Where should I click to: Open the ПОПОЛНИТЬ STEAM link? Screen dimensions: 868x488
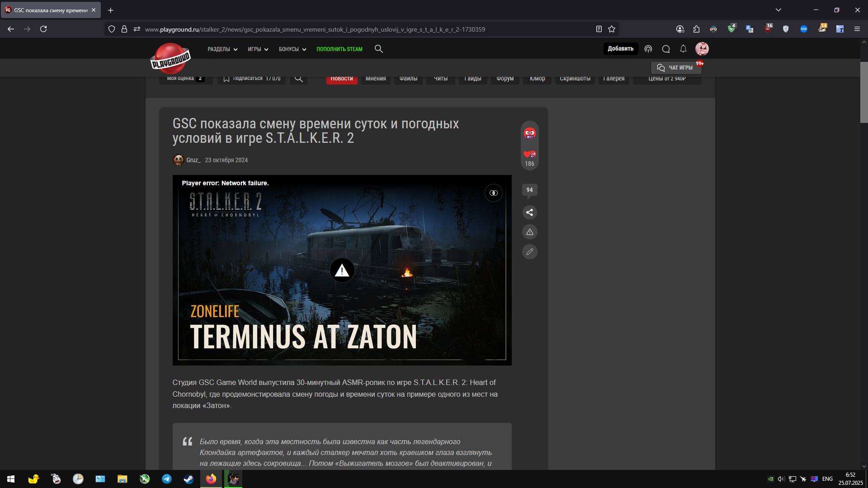340,49
